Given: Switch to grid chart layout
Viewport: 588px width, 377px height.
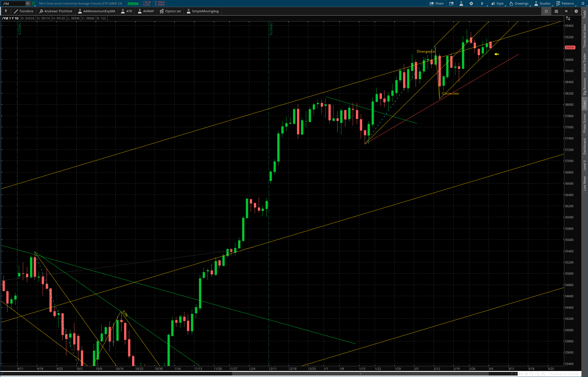Looking at the screenshot, I should pyautogui.click(x=556, y=11).
